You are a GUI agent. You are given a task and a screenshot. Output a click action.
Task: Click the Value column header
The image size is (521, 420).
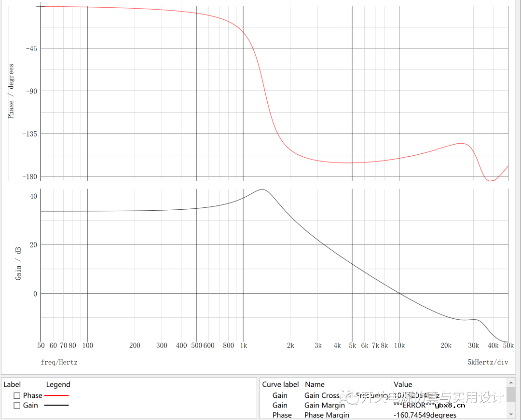(403, 384)
